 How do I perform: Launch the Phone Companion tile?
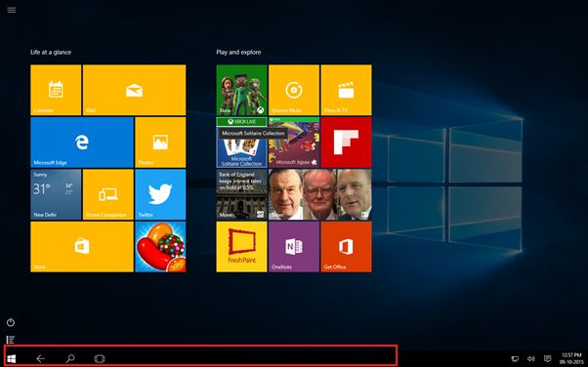108,194
